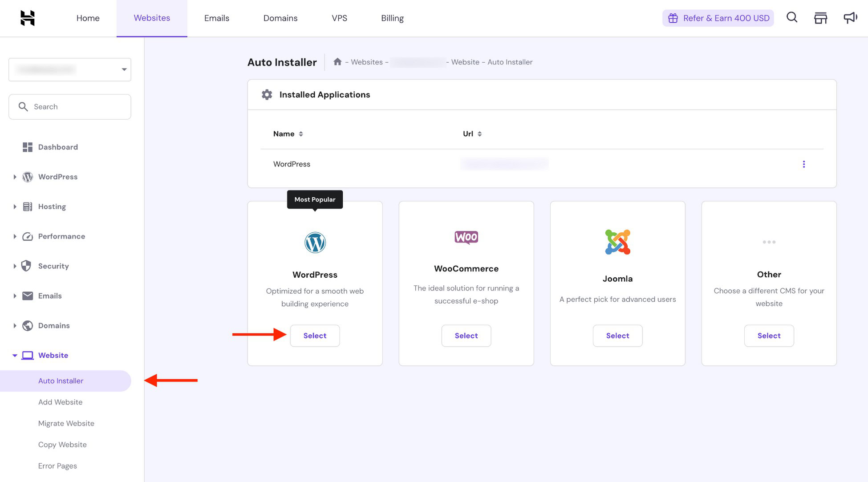Click the magnifier in sidebar search
This screenshot has width=868, height=482.
click(x=23, y=106)
